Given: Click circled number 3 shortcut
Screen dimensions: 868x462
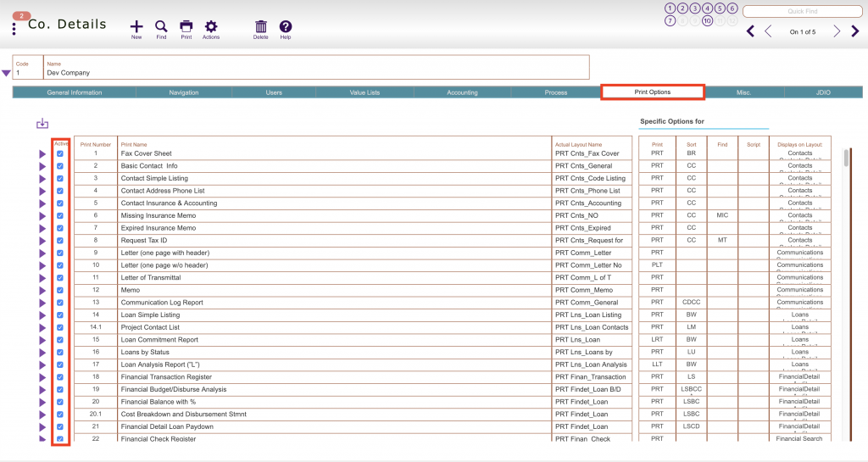Looking at the screenshot, I should coord(695,8).
